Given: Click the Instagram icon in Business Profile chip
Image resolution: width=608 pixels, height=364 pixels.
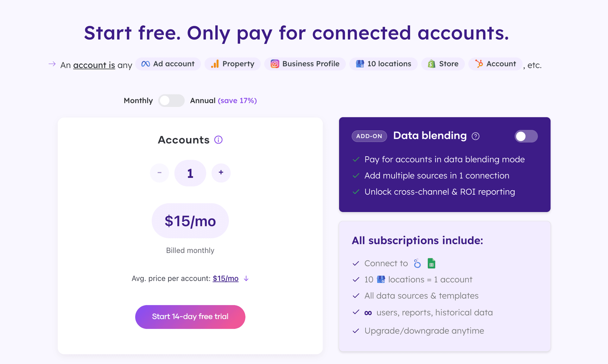Looking at the screenshot, I should click(275, 64).
